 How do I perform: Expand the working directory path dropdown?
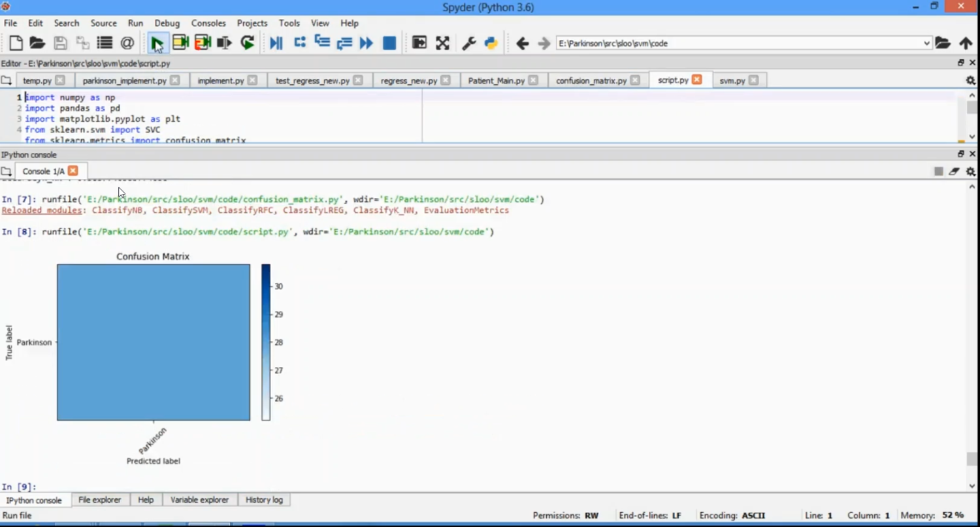(926, 43)
